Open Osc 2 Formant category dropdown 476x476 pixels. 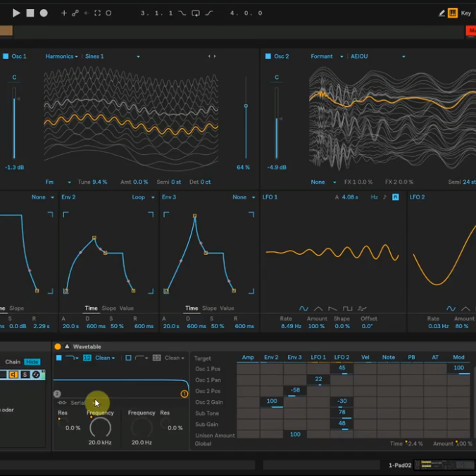point(327,56)
